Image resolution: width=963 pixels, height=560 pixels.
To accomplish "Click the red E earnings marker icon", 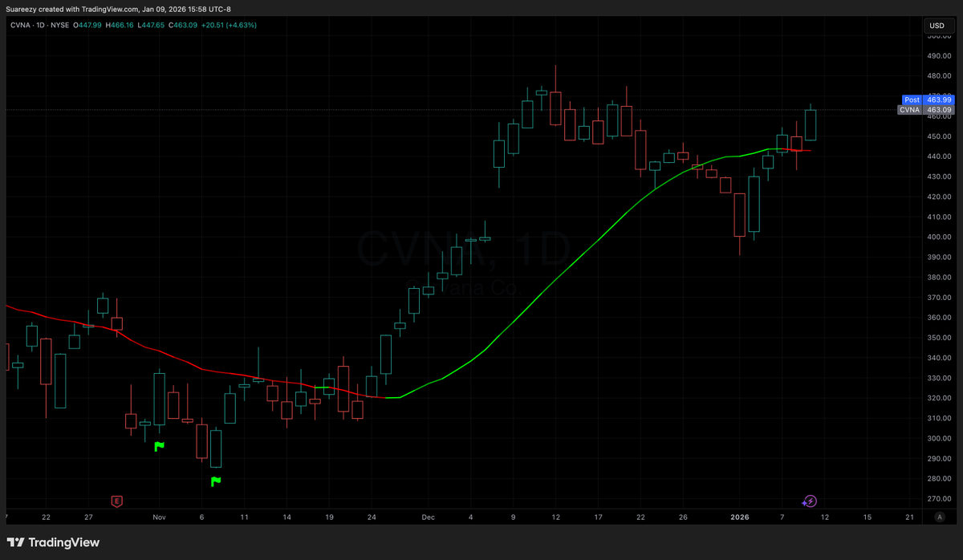I will pos(117,501).
